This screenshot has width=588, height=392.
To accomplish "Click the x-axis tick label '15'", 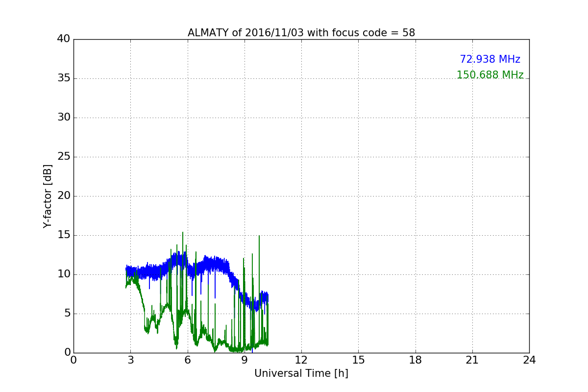I will [358, 360].
